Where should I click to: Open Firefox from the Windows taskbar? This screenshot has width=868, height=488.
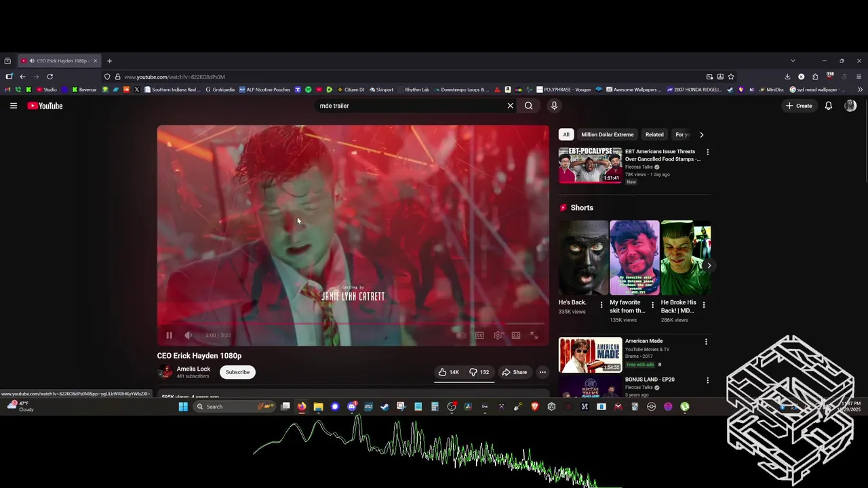302,407
